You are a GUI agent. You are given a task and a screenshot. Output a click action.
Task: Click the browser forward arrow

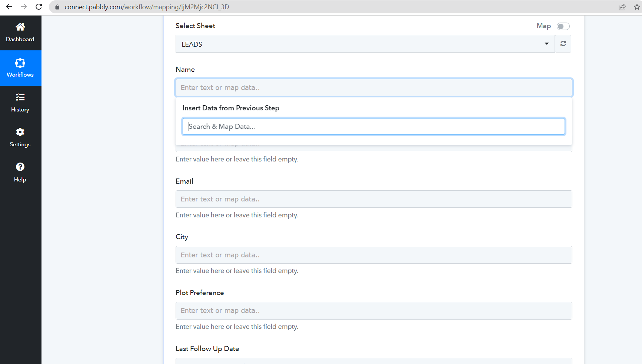pyautogui.click(x=24, y=7)
